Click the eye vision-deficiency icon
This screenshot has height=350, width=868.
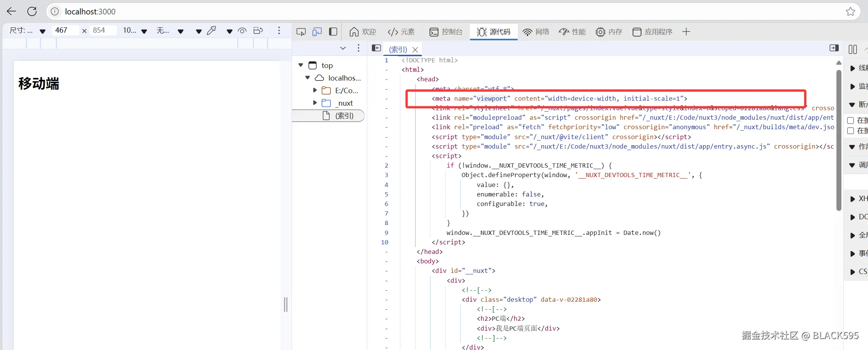pos(242,30)
